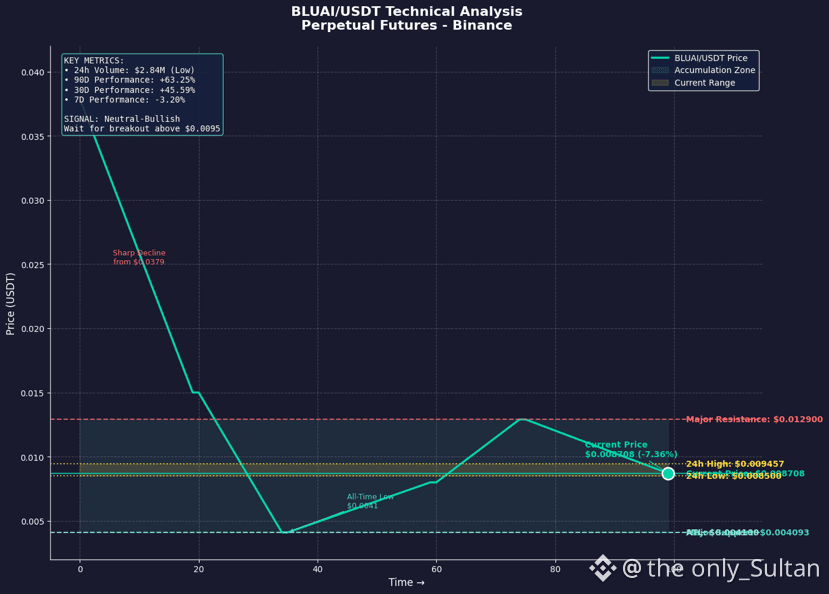
Task: Click the 0.005 y-axis tick label
Action: click(x=33, y=522)
